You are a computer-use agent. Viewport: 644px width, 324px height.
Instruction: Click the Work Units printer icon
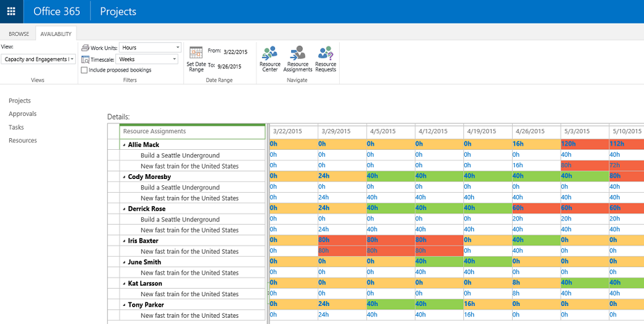click(85, 48)
